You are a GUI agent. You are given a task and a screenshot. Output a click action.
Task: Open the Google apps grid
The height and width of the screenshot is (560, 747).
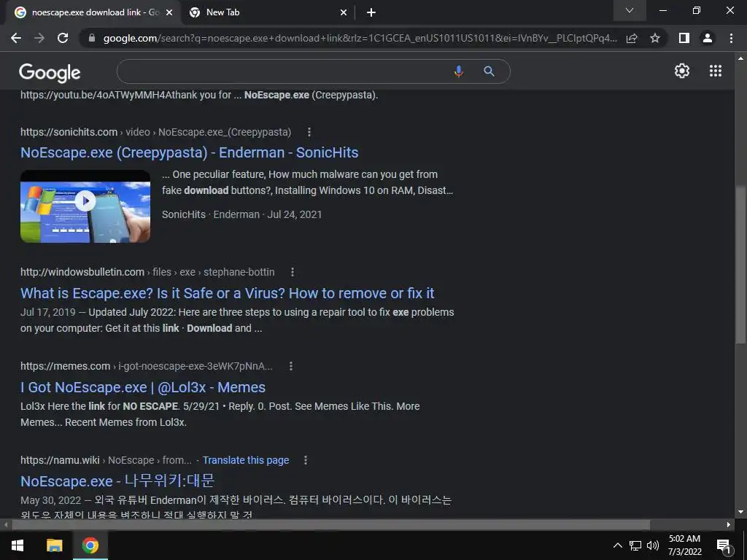click(715, 71)
